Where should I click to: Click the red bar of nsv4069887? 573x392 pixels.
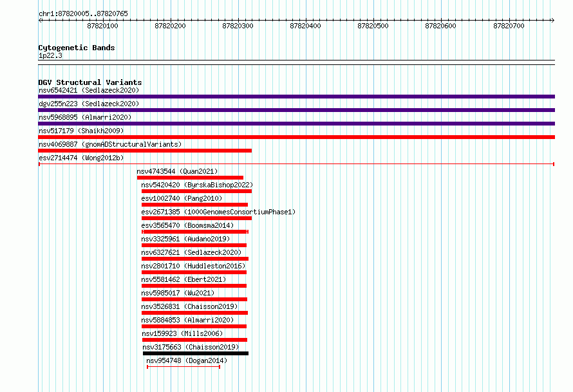145,151
